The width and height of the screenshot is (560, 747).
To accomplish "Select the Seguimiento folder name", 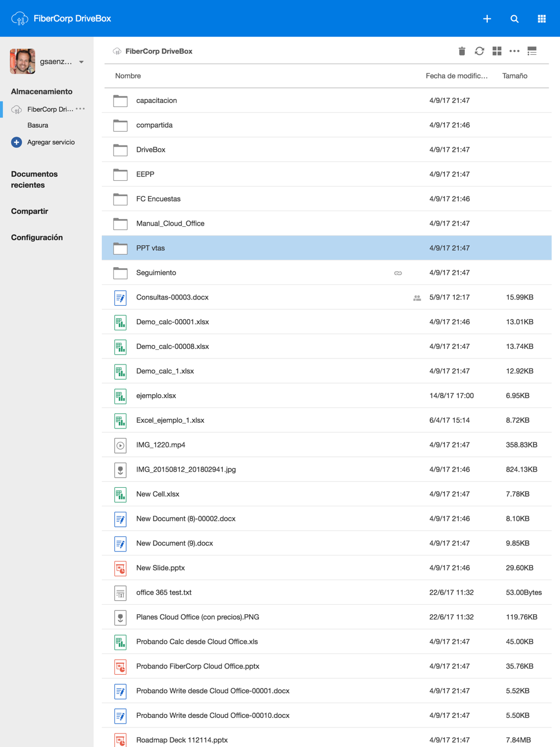I will pyautogui.click(x=156, y=273).
